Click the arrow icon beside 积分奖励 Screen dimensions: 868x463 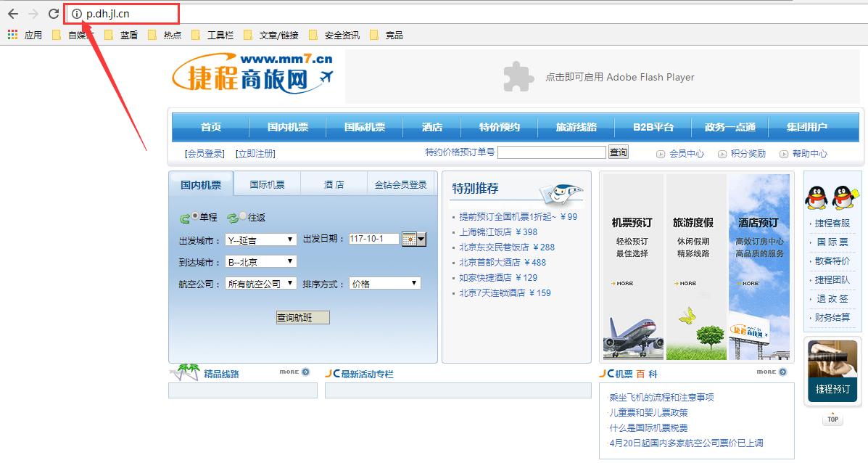click(x=722, y=154)
